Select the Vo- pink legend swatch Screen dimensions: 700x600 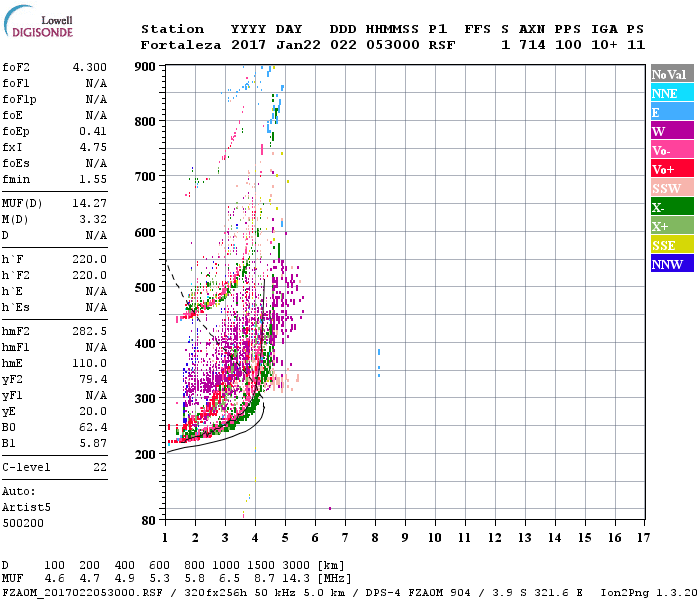point(672,150)
